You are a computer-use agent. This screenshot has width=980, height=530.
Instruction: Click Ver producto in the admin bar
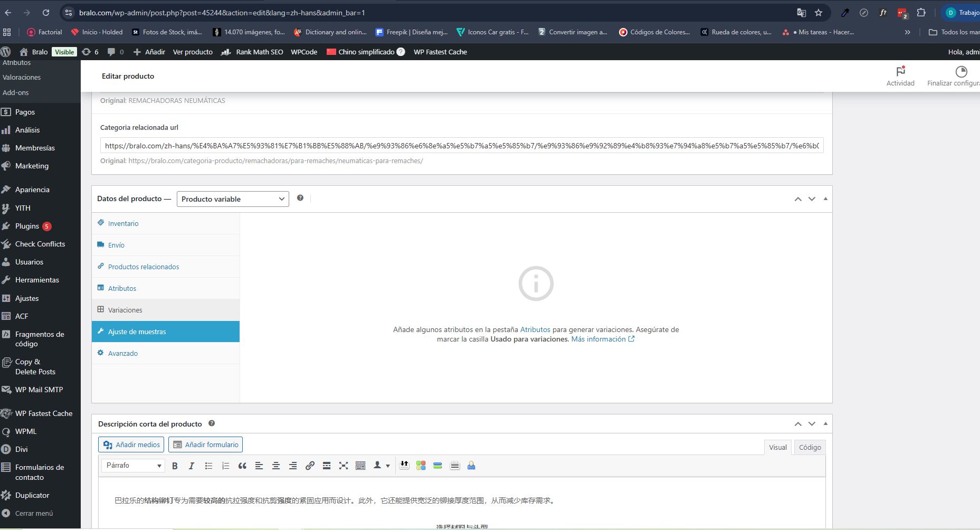(193, 52)
